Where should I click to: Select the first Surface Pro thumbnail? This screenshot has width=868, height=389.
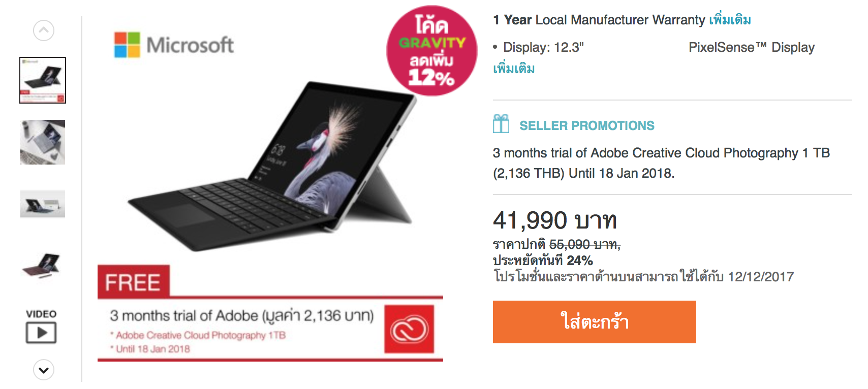coord(43,80)
